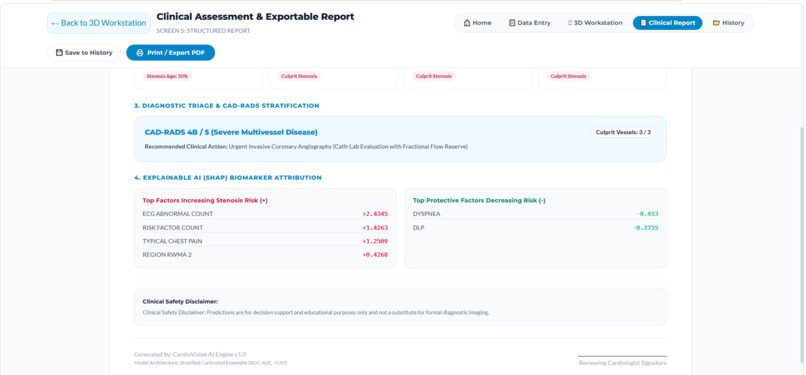Switch to the Data Entry tab
Viewport: 806px width, 375px height.
(x=529, y=23)
